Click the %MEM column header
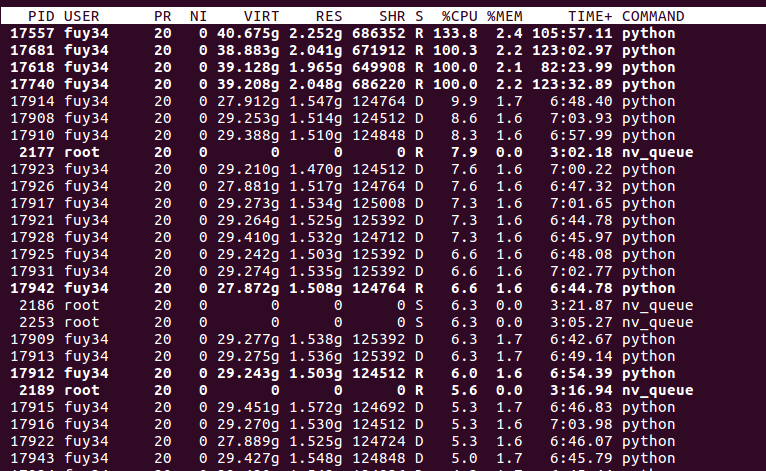766x471 pixels. [x=505, y=16]
